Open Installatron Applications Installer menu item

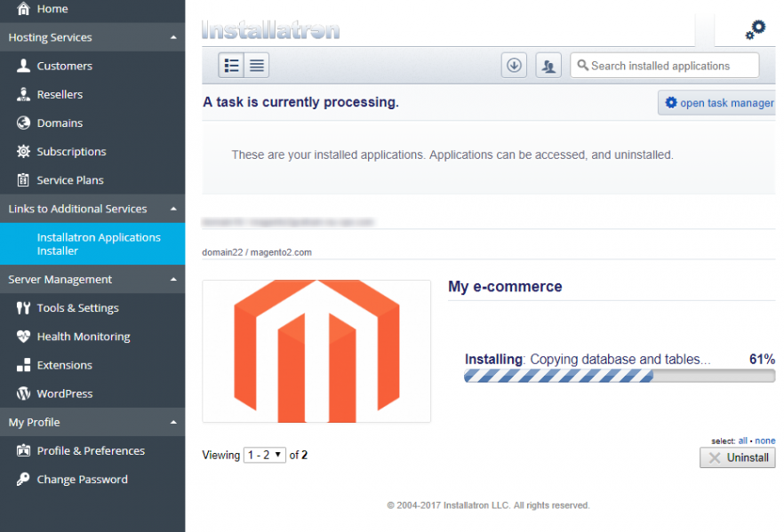(x=92, y=243)
